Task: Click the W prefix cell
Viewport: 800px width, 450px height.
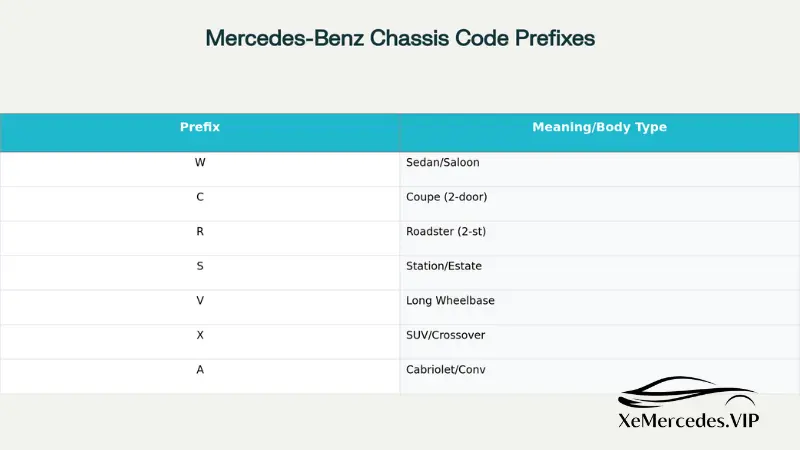Action: tap(200, 162)
